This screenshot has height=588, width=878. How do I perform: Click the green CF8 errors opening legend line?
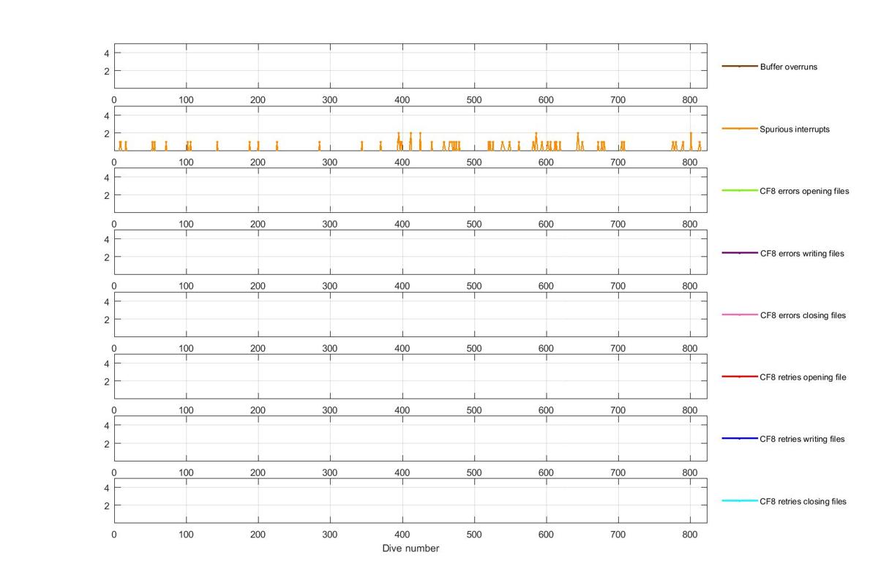740,191
